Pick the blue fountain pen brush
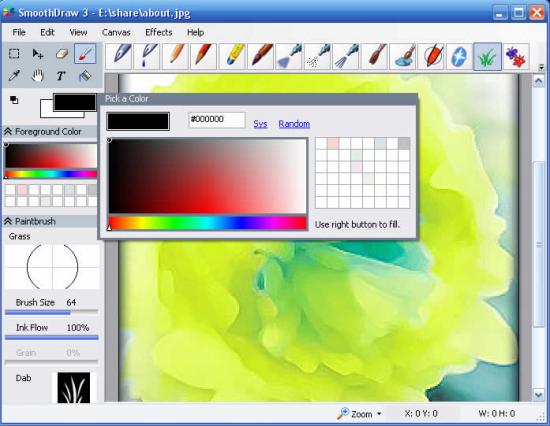 pos(119,56)
